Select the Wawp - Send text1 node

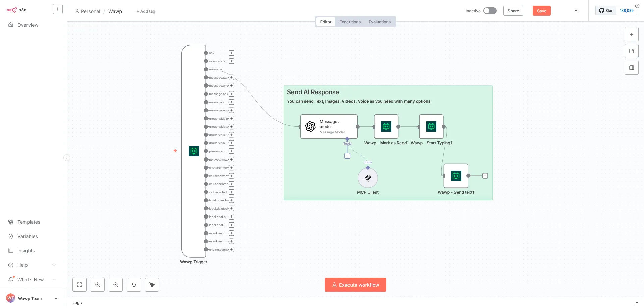coord(456,176)
